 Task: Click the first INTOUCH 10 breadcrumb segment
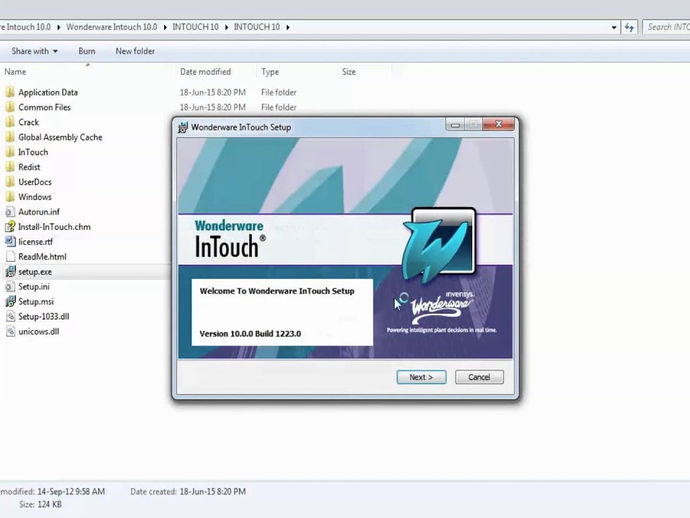point(195,27)
